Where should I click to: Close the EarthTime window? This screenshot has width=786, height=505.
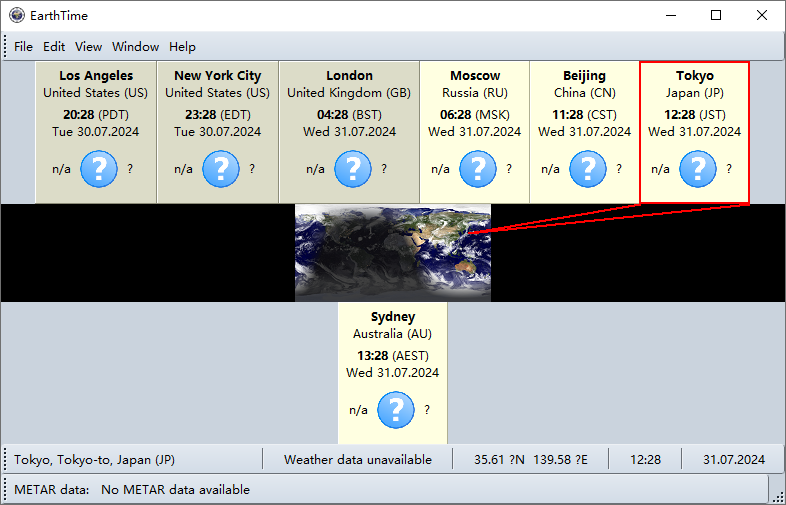762,15
